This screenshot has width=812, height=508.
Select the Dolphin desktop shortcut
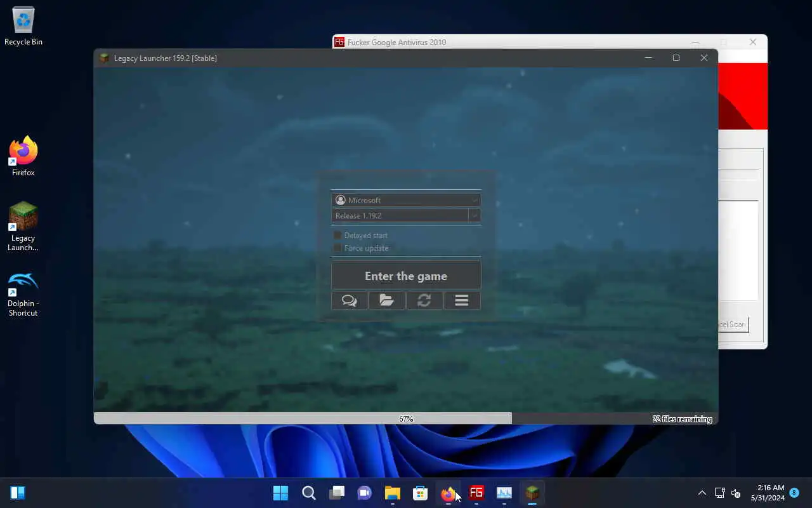click(23, 294)
